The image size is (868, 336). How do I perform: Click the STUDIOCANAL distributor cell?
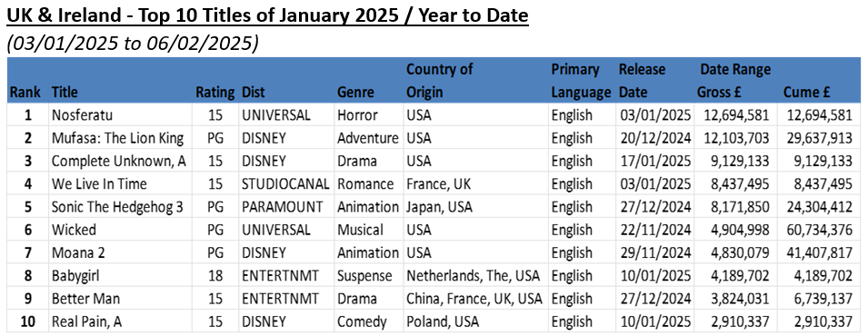coord(285,183)
